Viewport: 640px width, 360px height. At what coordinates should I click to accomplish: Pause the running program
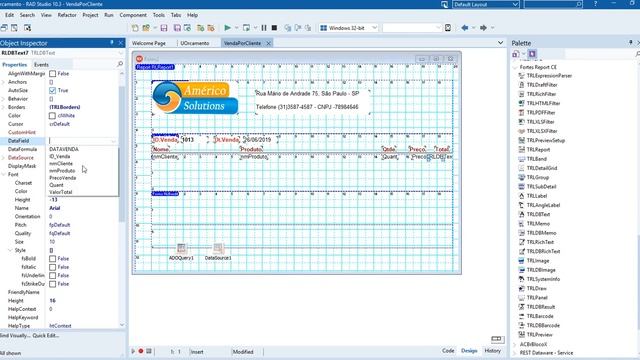click(x=264, y=28)
